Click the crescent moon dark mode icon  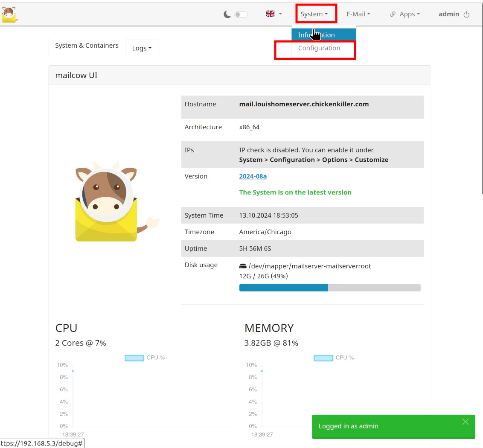pyautogui.click(x=227, y=14)
